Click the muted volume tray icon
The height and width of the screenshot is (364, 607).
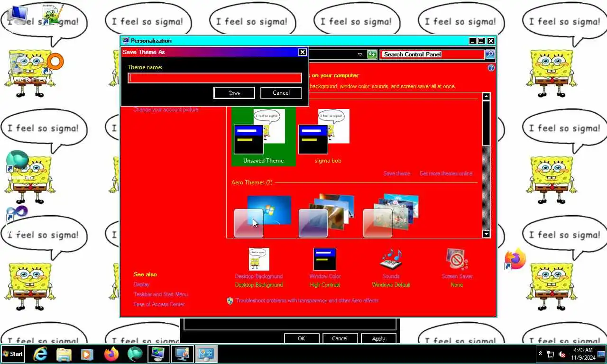pos(562,354)
